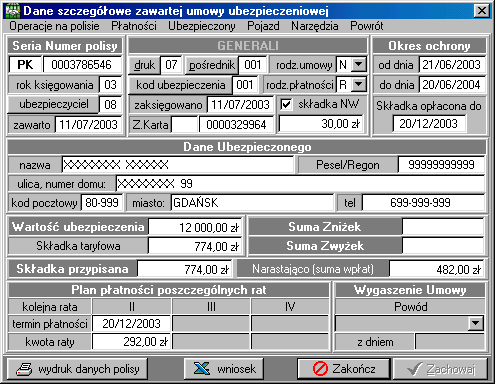
Task: Click the ubezpieczyciel button
Action: pos(54,104)
